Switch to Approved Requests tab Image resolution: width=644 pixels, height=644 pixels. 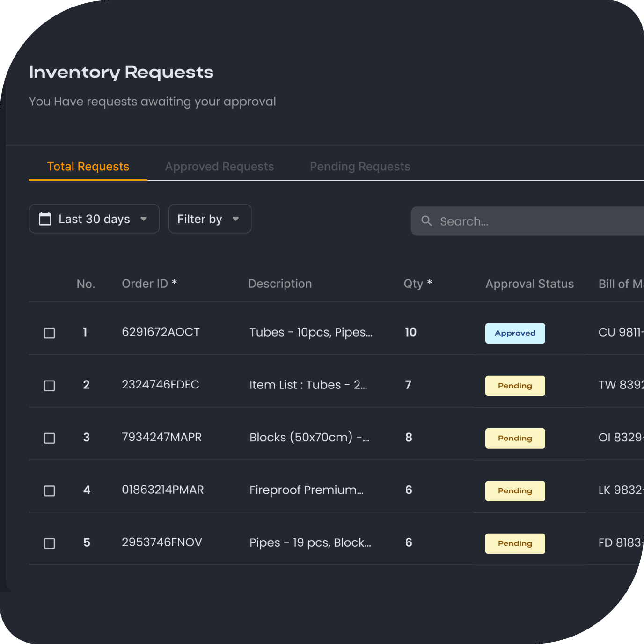(220, 167)
